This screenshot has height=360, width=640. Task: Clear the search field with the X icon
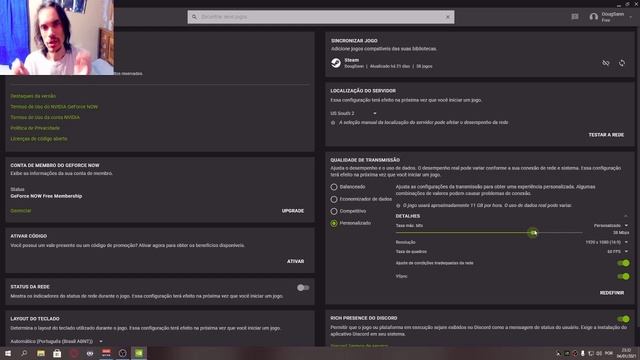tap(448, 17)
